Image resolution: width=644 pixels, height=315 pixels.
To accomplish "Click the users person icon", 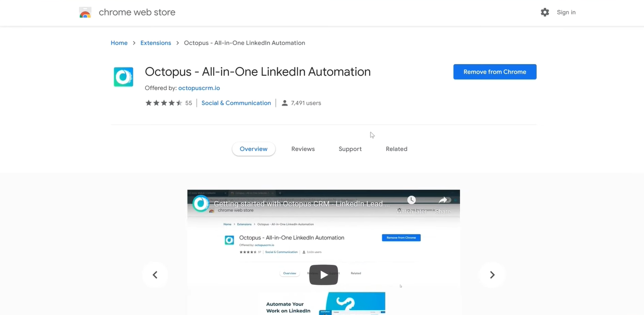I will (285, 103).
